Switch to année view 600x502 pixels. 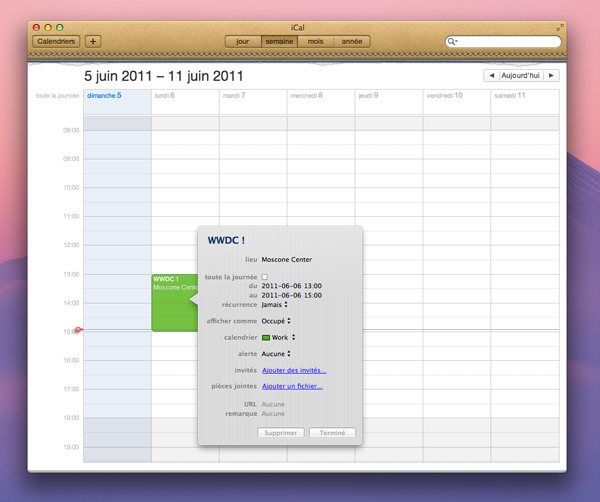[352, 41]
